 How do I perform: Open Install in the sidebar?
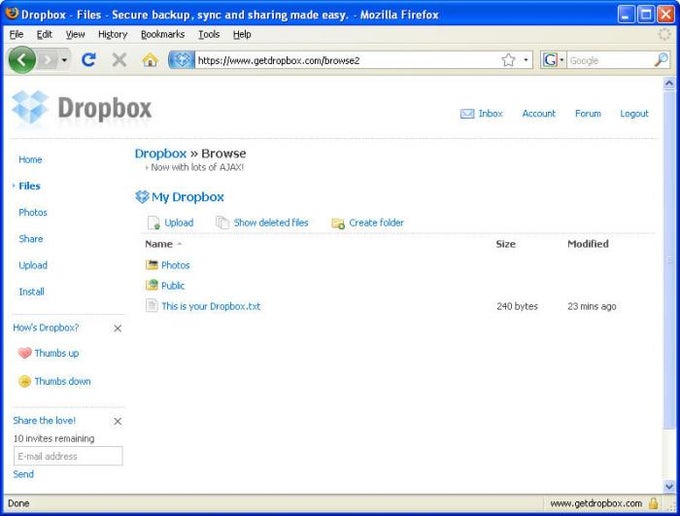[32, 292]
